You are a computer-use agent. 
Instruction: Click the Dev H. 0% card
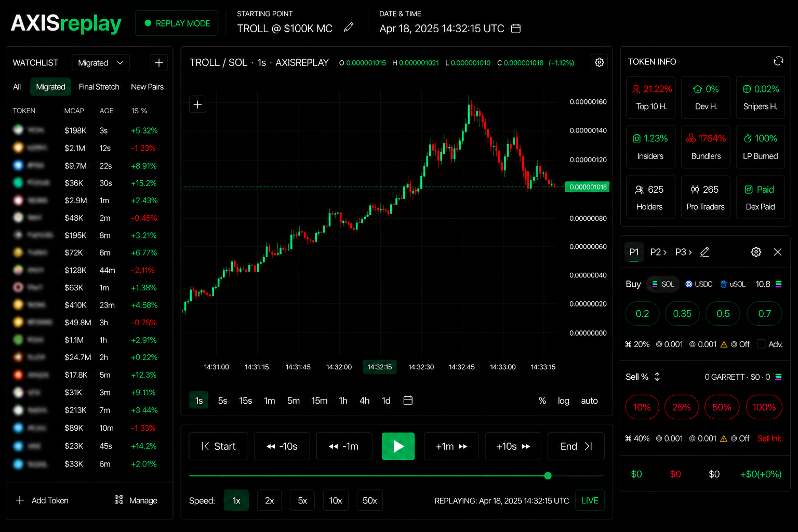click(x=706, y=97)
